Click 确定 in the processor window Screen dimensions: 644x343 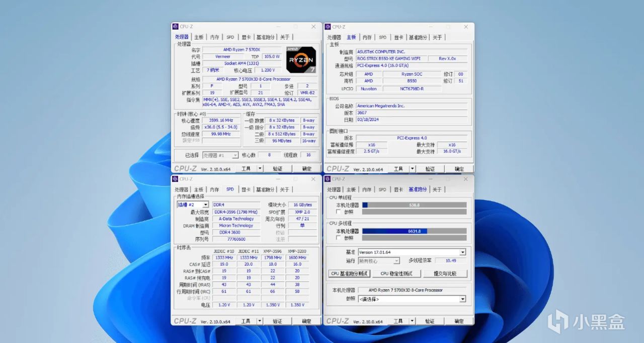[307, 169]
